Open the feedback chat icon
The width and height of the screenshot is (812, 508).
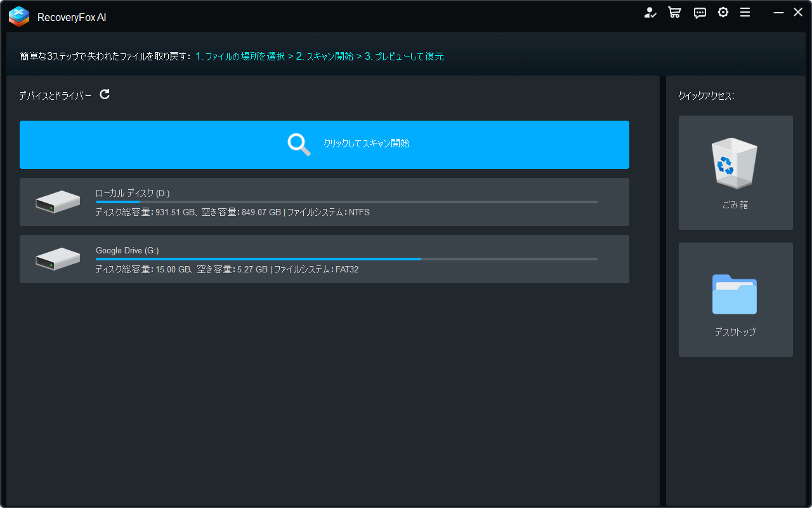(x=699, y=12)
